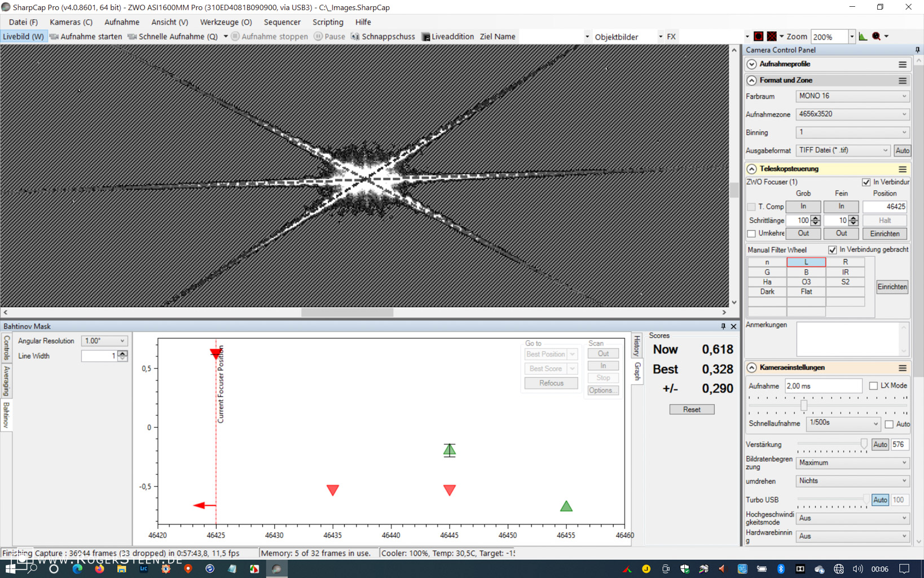
Task: Open the Aufnahmeprofile hamburger menu
Action: point(903,64)
